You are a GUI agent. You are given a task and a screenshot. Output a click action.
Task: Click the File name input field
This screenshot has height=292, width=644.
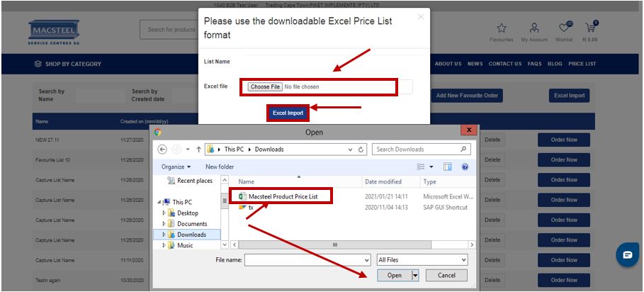(x=308, y=260)
